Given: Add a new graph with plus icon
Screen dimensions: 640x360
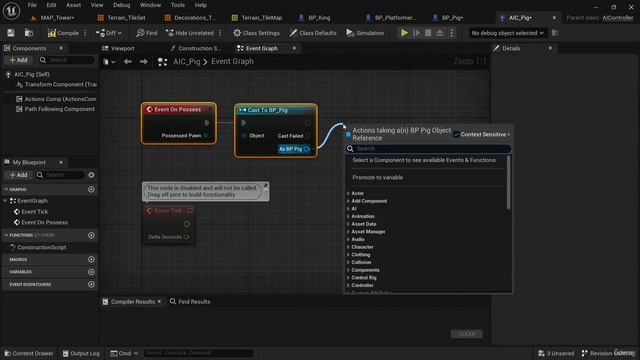Looking at the screenshot, I should 91,189.
